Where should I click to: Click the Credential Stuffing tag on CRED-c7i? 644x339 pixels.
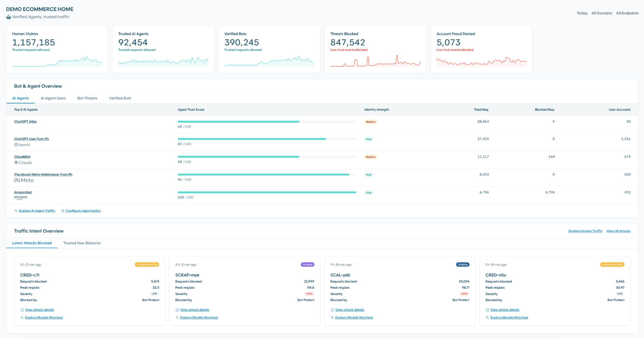[147, 265]
